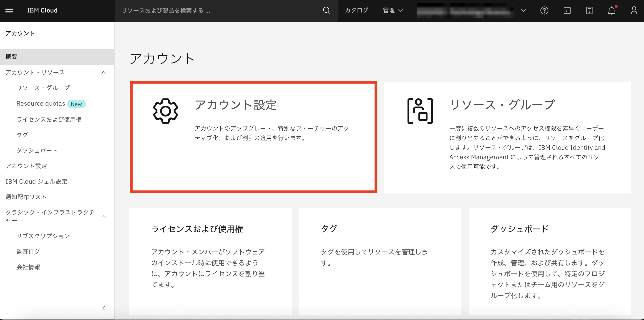Image resolution: width=644 pixels, height=320 pixels.
Task: Collapse the アカウント・リソース section
Action: pyautogui.click(x=104, y=72)
